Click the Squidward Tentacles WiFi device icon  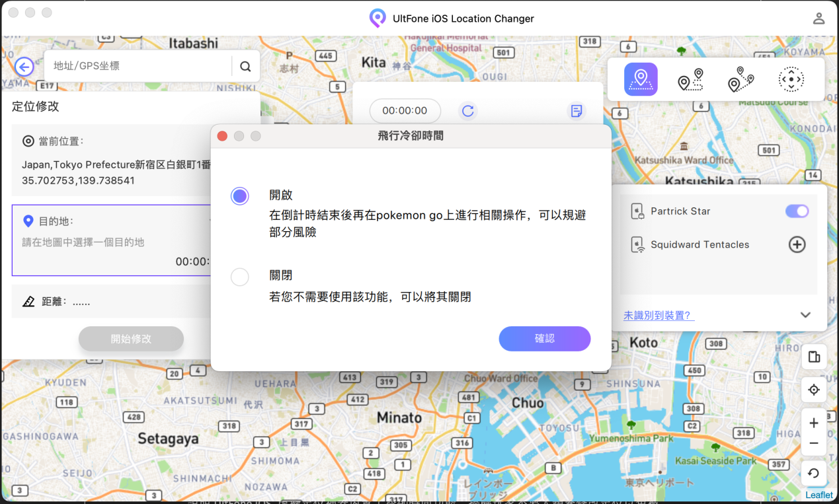pyautogui.click(x=637, y=245)
